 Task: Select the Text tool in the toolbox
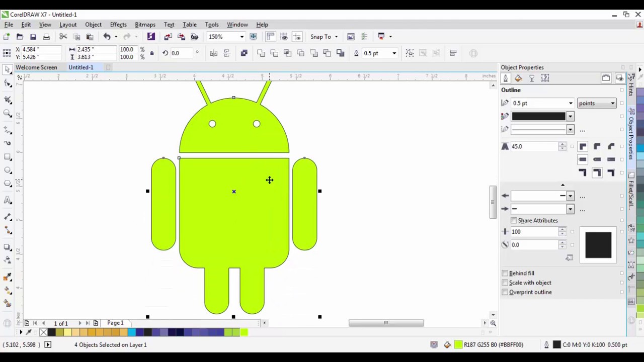click(8, 201)
